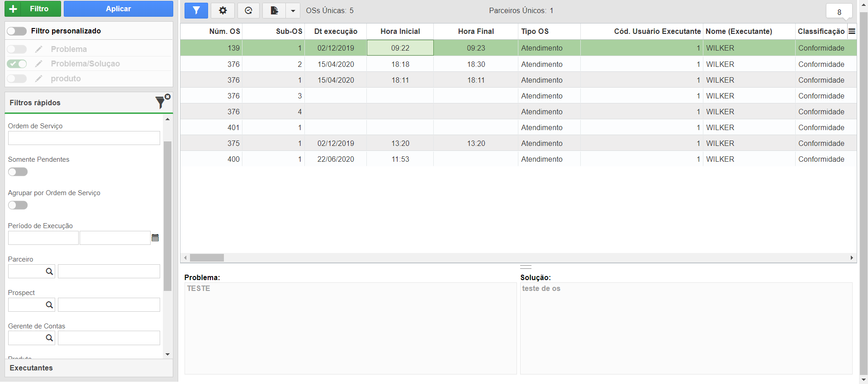This screenshot has height=384, width=868.
Task: Enable the Problema filter switch
Action: [17, 49]
